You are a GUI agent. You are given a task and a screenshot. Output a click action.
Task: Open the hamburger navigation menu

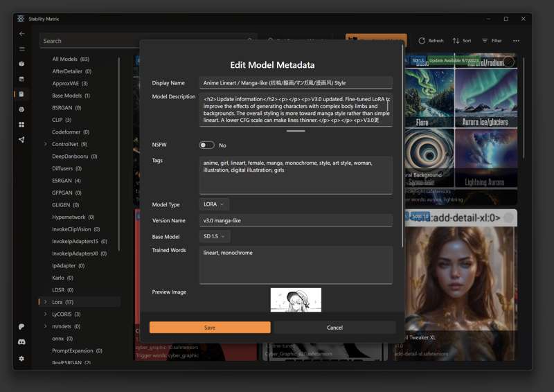coord(21,48)
